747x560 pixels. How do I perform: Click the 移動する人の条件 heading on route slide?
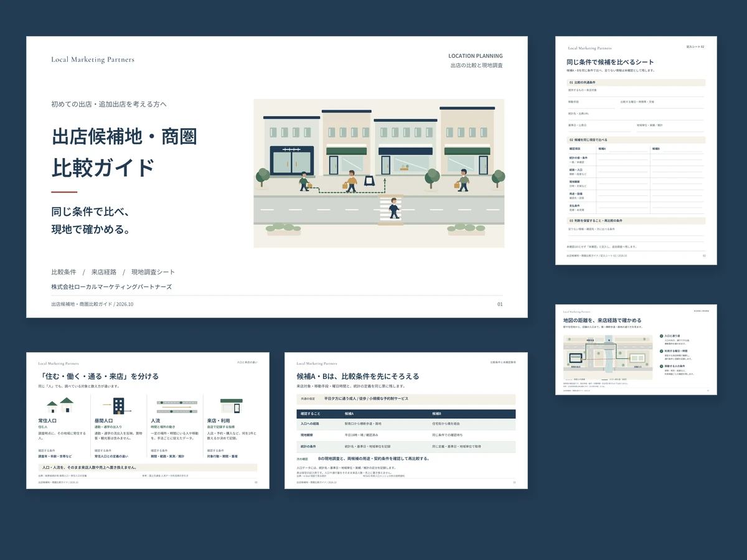675,367
